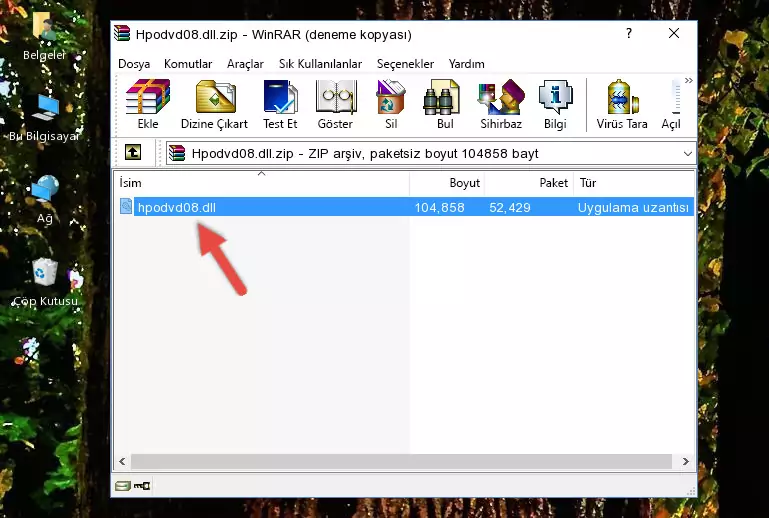Screen dimensions: 769x518
Task: Sort by the İsim column header
Action: click(x=262, y=182)
